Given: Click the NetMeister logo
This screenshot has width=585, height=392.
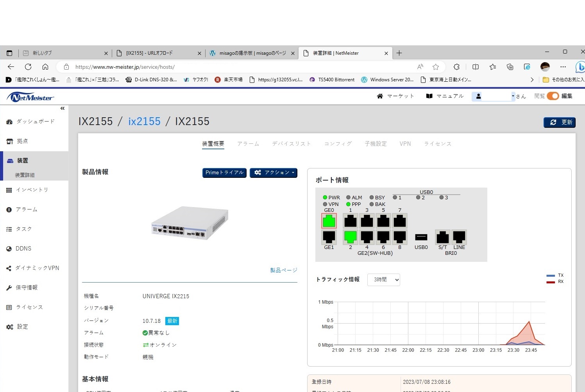Looking at the screenshot, I should [30, 97].
